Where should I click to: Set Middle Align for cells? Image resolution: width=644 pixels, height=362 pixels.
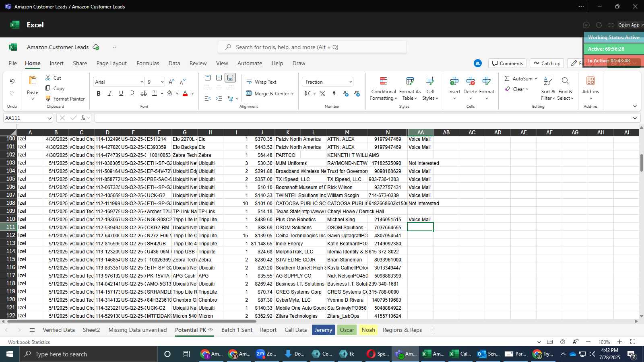pos(219,78)
